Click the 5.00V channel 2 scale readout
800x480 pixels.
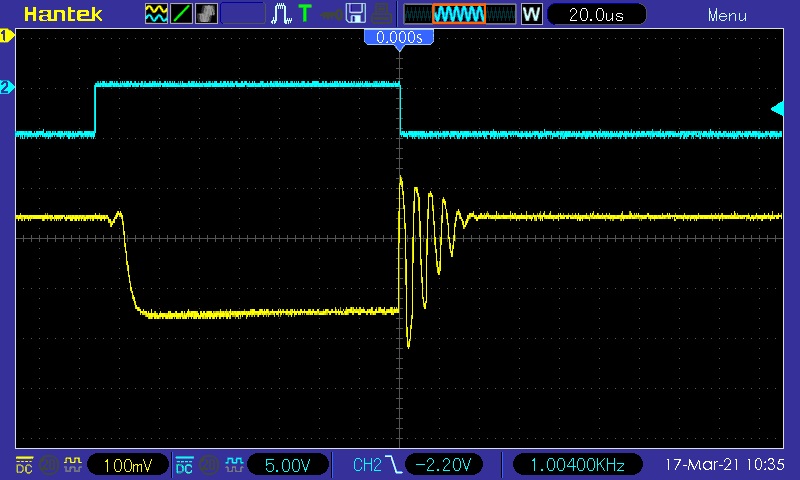pyautogui.click(x=288, y=465)
